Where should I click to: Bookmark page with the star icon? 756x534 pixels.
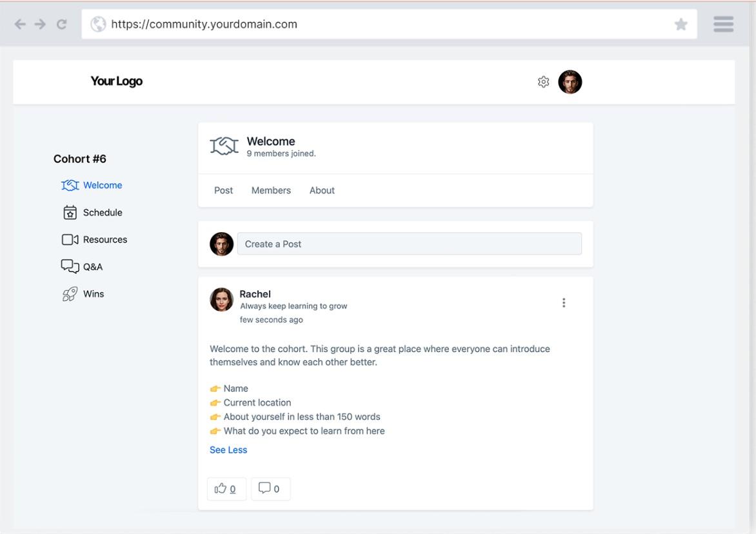click(x=681, y=25)
